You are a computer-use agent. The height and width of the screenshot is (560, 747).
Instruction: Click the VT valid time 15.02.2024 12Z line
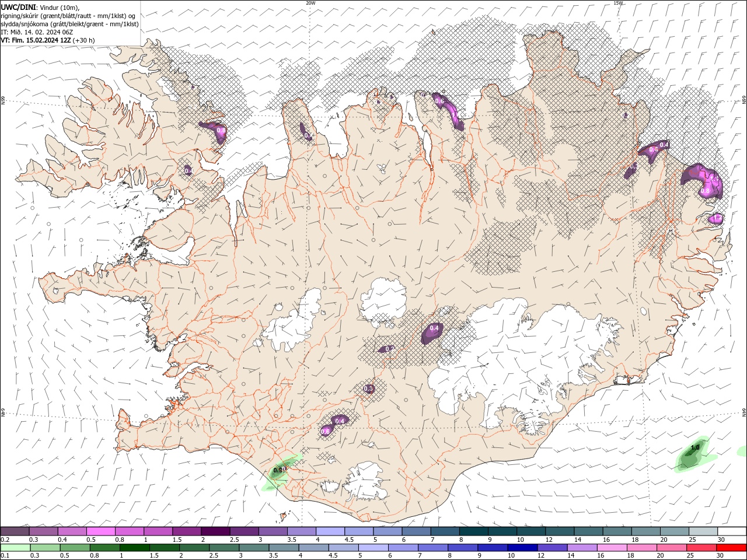[48, 40]
